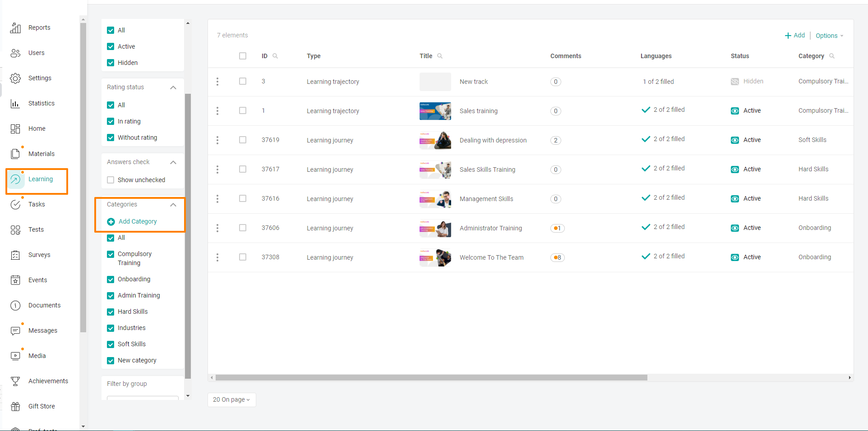The height and width of the screenshot is (431, 868).
Task: Click the table scroll right arrow
Action: point(850,378)
